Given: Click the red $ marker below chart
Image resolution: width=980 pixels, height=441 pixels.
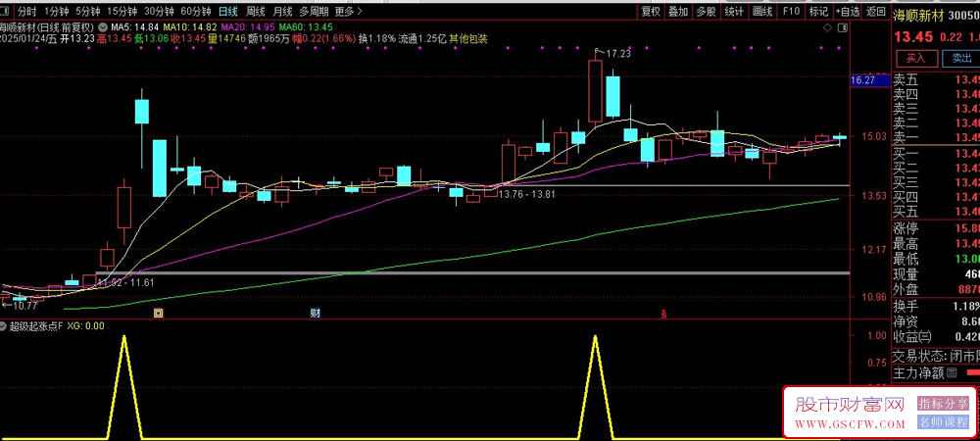Looking at the screenshot, I should [x=663, y=314].
